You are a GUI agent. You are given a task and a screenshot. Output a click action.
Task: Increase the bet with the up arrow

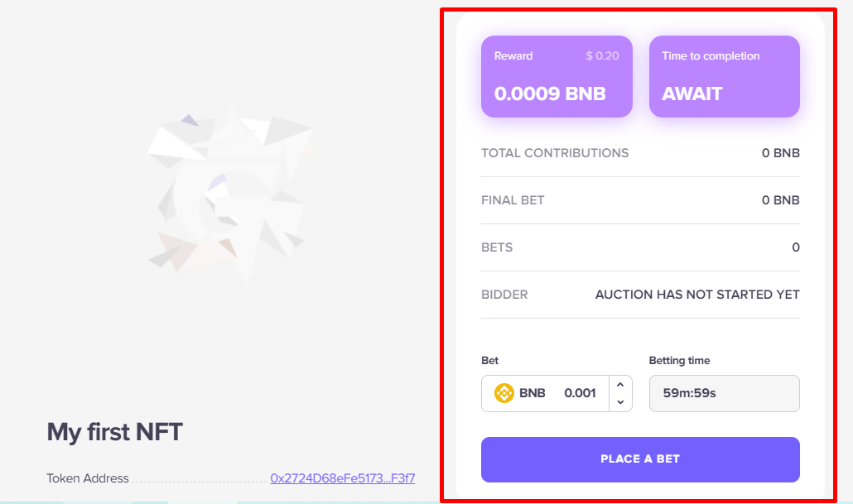pyautogui.click(x=620, y=385)
